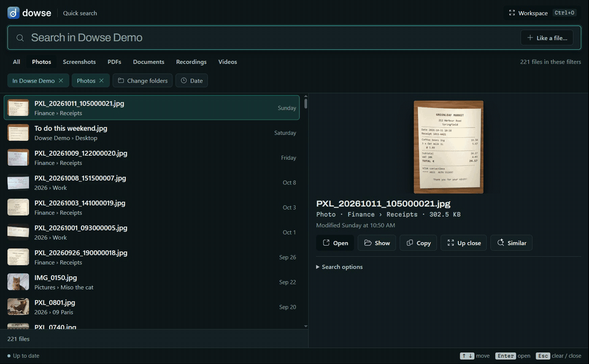Click the 221 files in these filters text
The height and width of the screenshot is (364, 589).
550,62
